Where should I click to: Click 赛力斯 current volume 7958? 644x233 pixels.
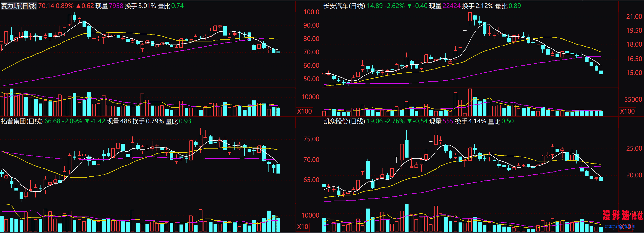pyautogui.click(x=116, y=6)
